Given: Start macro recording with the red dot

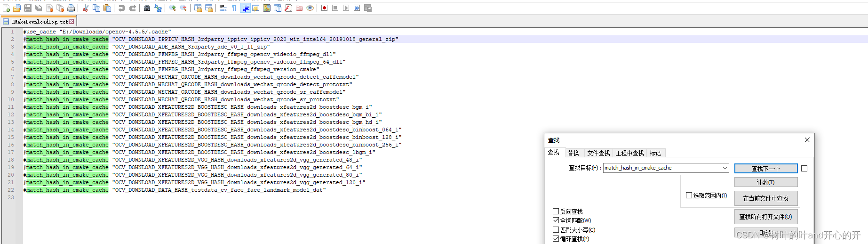Looking at the screenshot, I should (325, 8).
